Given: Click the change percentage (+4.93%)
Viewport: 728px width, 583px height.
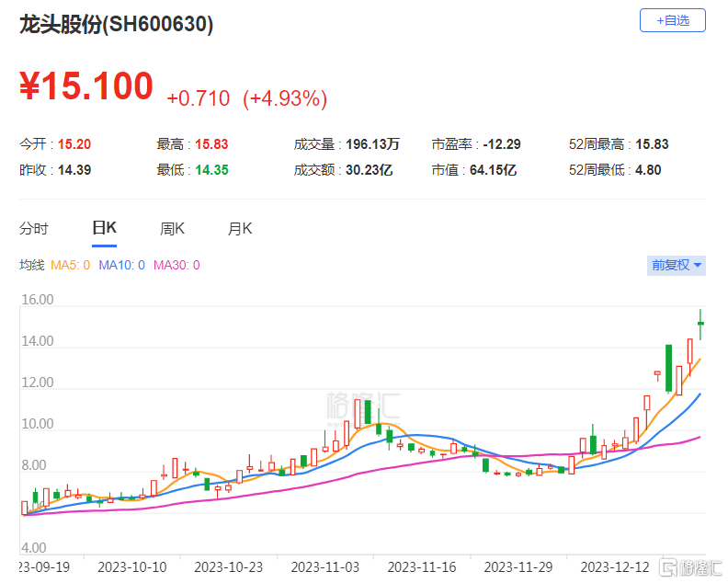Looking at the screenshot, I should pyautogui.click(x=285, y=98).
